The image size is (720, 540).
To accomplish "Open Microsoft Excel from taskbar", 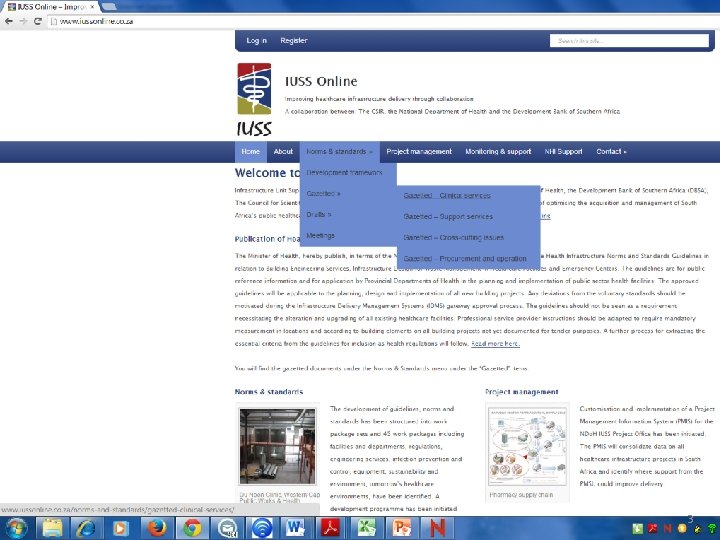I will tap(366, 529).
